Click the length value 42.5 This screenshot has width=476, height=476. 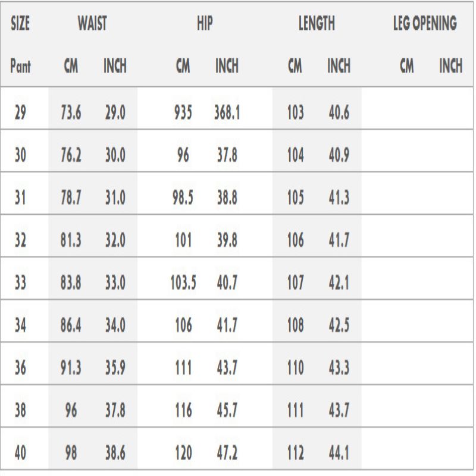coord(339,326)
